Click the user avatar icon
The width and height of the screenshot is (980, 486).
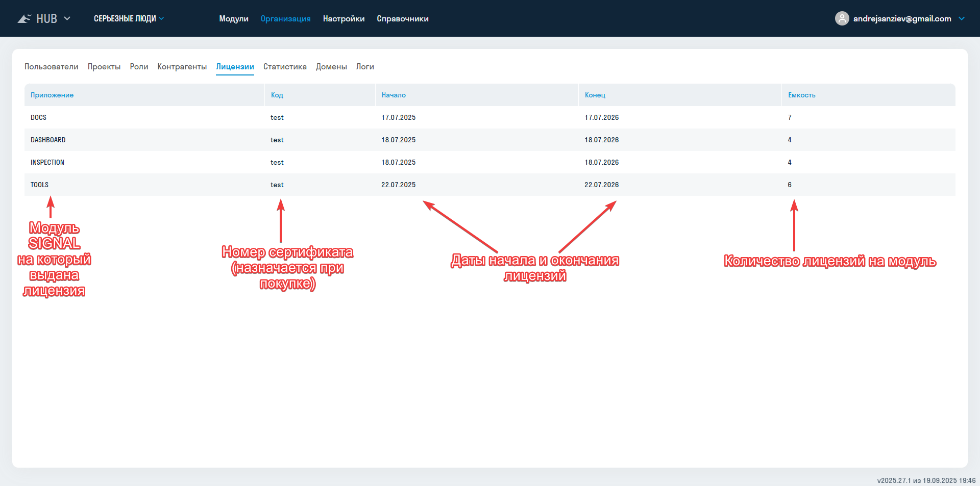pos(842,18)
